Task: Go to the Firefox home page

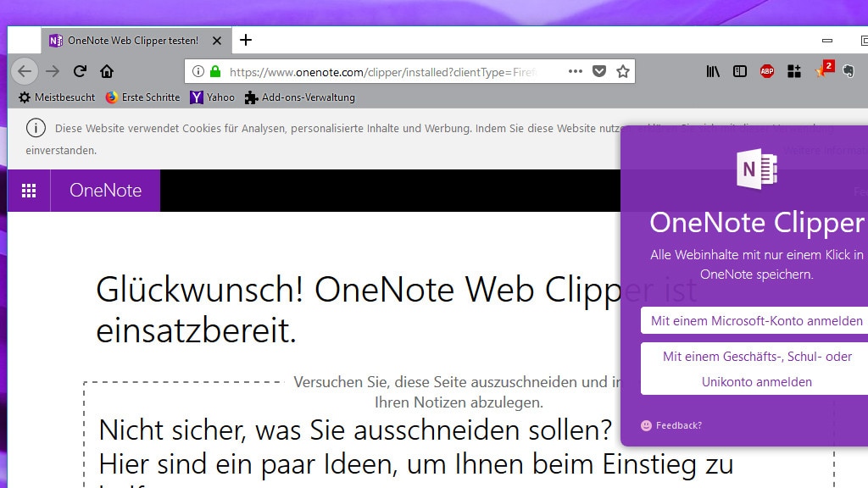Action: [107, 72]
